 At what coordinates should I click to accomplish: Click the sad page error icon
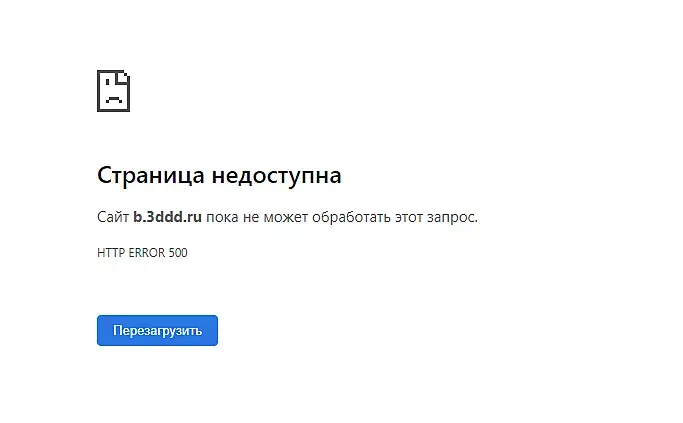(x=113, y=91)
